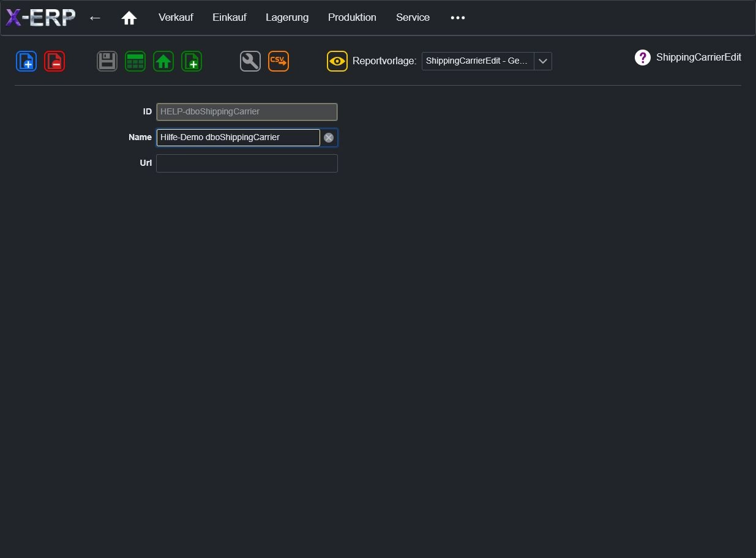Click the green add-document icon

pyautogui.click(x=192, y=61)
